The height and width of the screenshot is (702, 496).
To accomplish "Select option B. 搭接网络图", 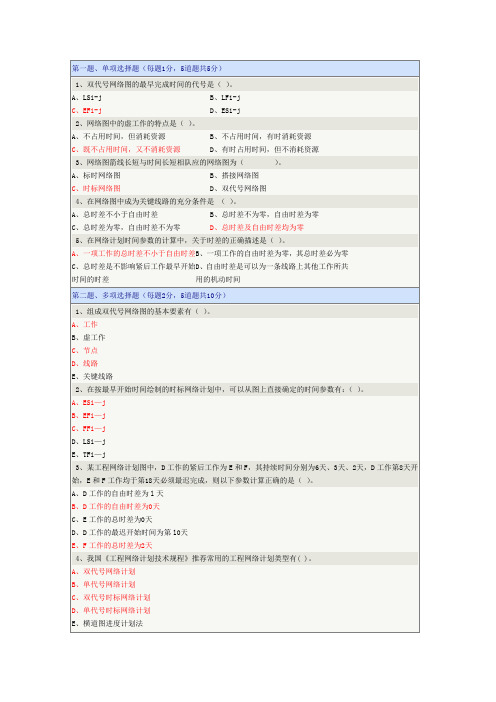I will pyautogui.click(x=234, y=175).
